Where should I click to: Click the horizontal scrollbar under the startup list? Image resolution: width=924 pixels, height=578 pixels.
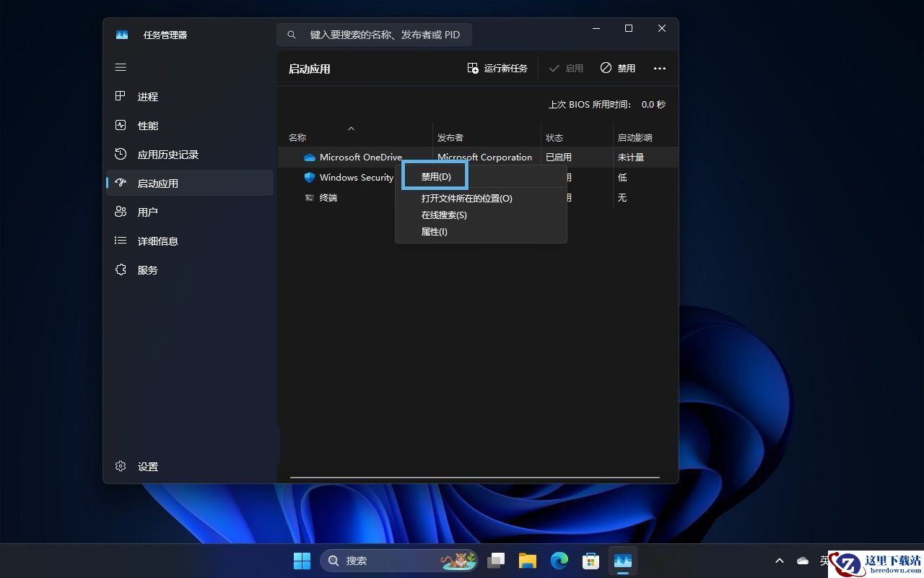(x=475, y=478)
